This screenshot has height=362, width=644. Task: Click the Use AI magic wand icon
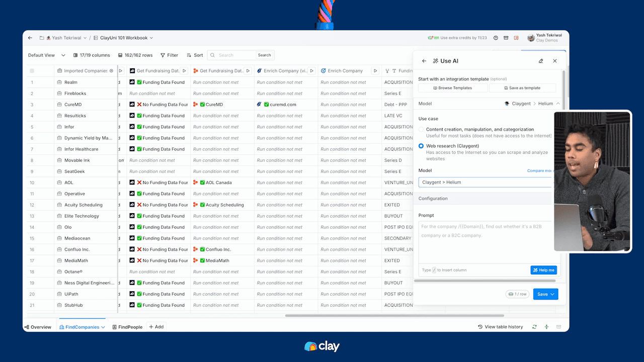pos(435,61)
